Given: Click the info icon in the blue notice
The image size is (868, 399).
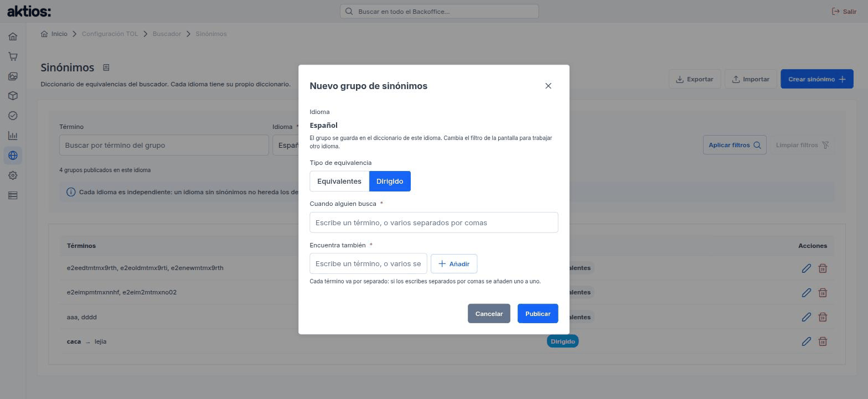Looking at the screenshot, I should (x=71, y=192).
